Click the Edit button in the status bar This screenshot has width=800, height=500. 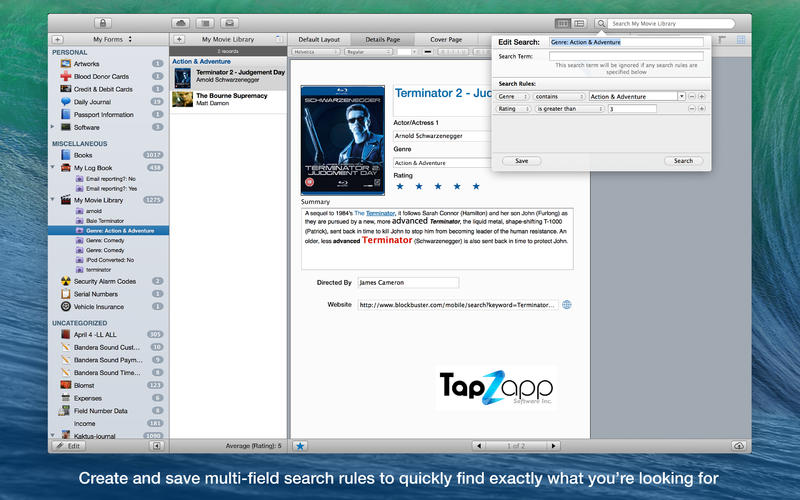tap(69, 446)
